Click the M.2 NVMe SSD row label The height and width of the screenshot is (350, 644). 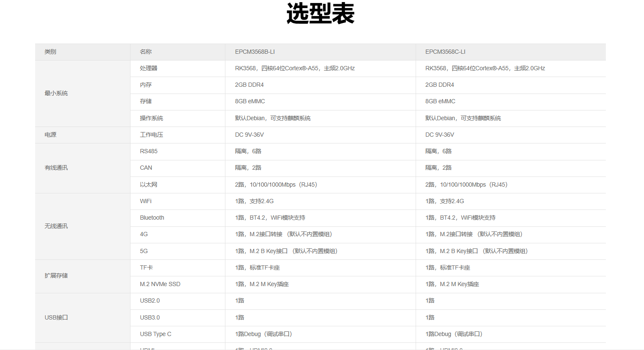click(160, 284)
